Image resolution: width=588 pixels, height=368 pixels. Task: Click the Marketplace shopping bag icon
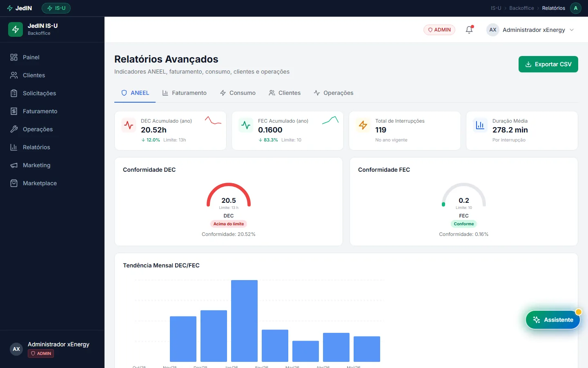point(14,183)
